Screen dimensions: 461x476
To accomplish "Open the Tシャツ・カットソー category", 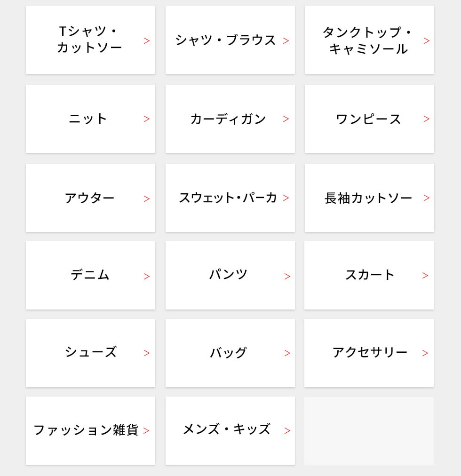I will click(x=90, y=40).
